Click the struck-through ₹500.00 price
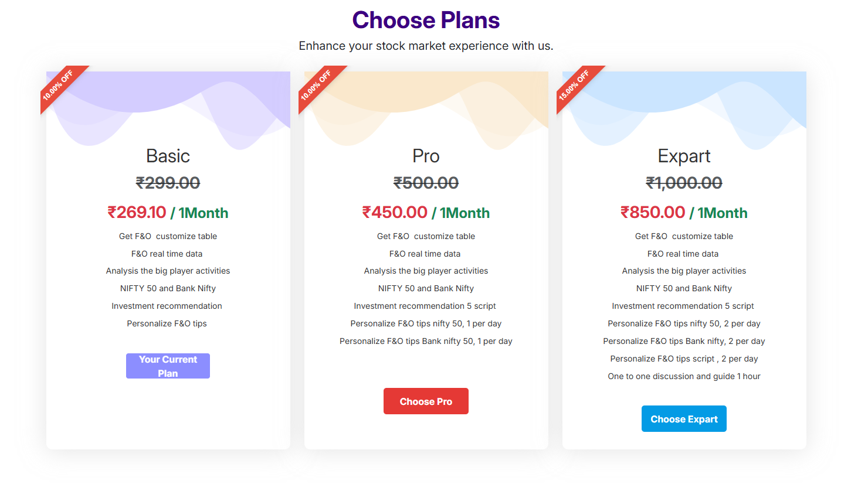Viewport: 868px width, 484px height. [x=426, y=183]
